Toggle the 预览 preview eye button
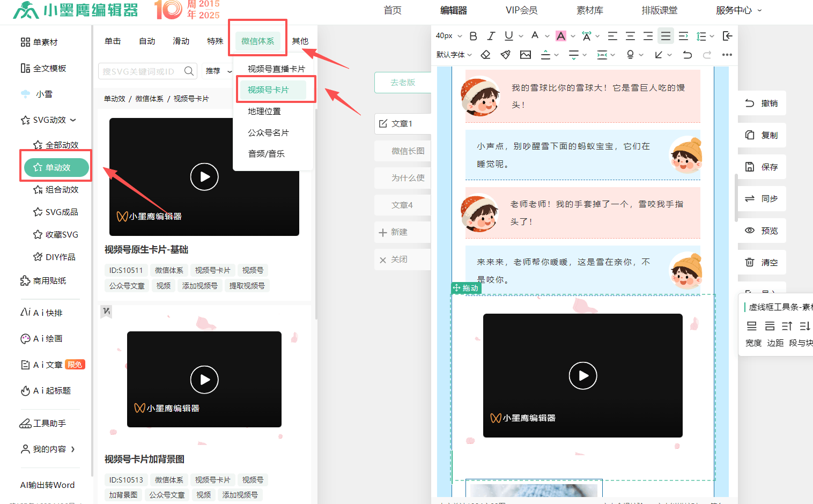 pyautogui.click(x=762, y=231)
